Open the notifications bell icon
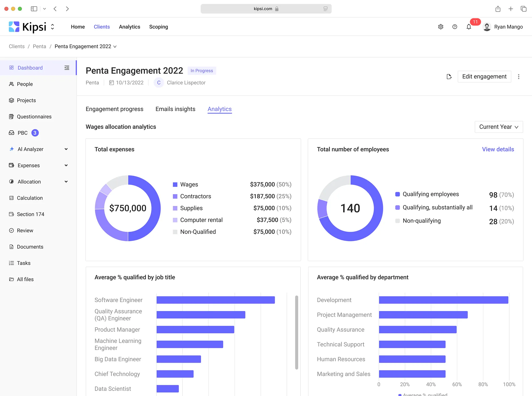Viewport: 532px width, 396px height. [x=469, y=27]
